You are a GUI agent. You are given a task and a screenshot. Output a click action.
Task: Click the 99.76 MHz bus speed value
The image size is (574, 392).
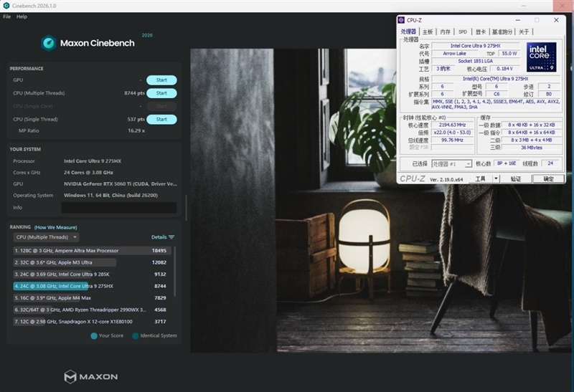[x=452, y=140]
